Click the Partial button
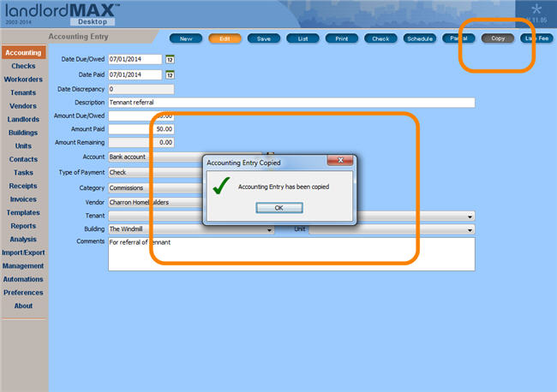 [458, 39]
